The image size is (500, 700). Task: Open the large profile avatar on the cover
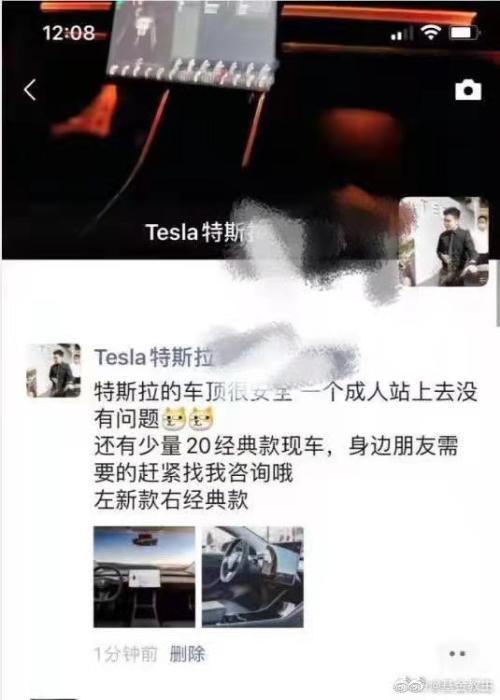point(443,242)
